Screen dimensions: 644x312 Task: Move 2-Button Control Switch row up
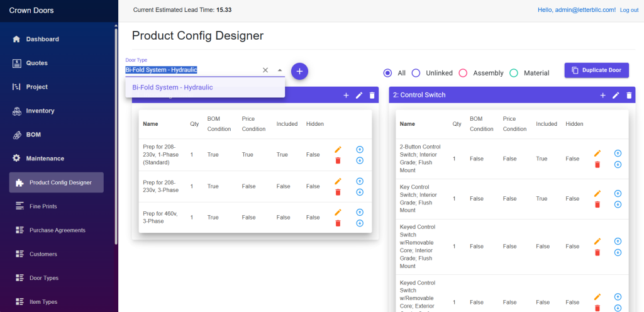point(618,153)
